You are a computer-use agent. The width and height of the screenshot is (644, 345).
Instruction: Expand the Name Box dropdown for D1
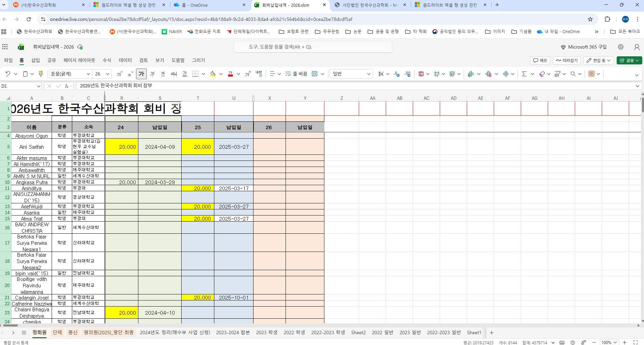38,86
